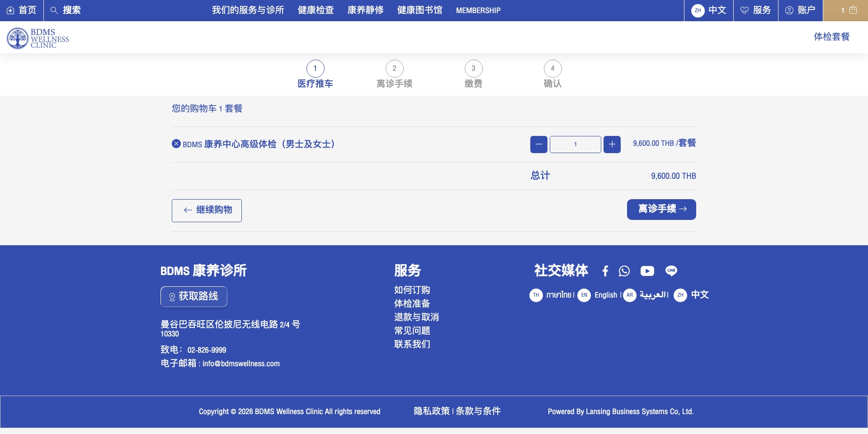Select step 3 缴费
The width and height of the screenshot is (868, 434).
[474, 75]
